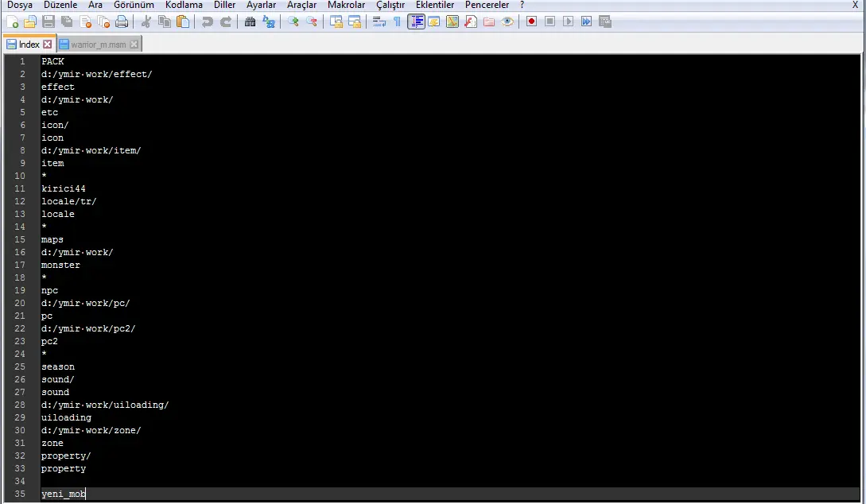
Task: Open the Ara menu
Action: (95, 5)
